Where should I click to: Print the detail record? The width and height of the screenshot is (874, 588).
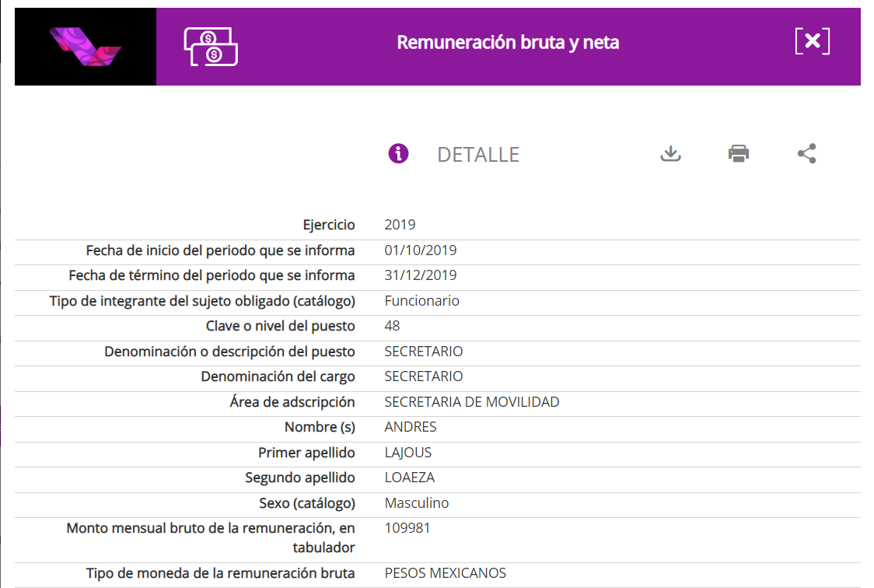(x=739, y=153)
